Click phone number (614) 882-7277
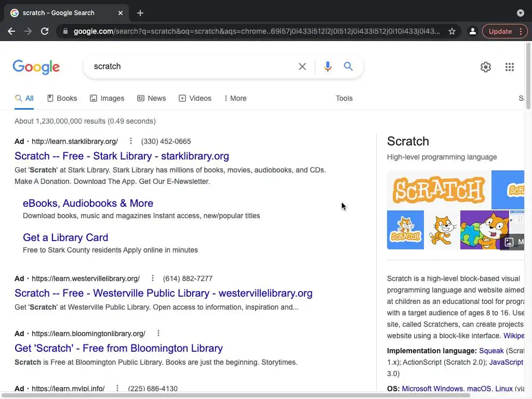Image resolution: width=532 pixels, height=399 pixels. point(188,278)
